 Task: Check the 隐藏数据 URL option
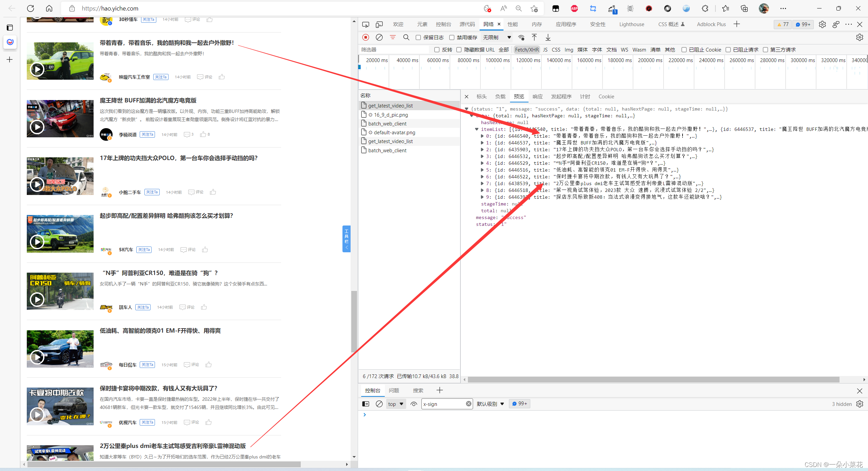coord(459,50)
